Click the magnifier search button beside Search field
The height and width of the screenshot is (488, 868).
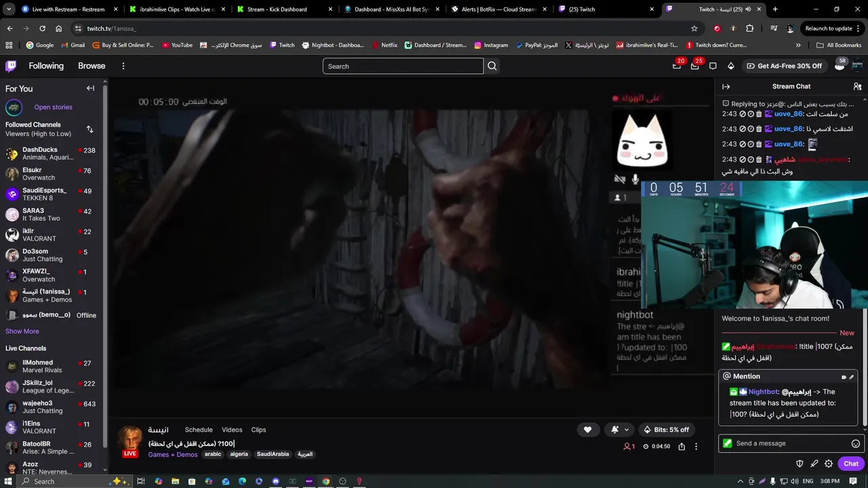492,66
